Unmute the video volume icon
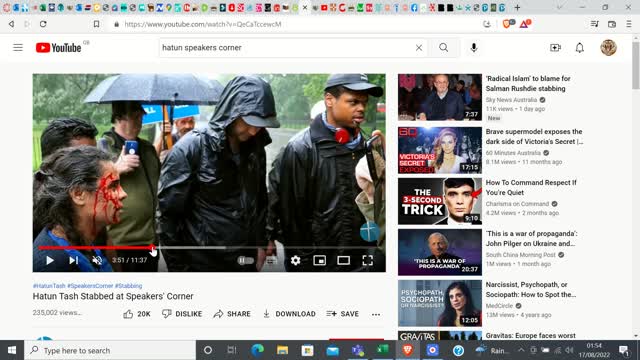The height and width of the screenshot is (360, 640). 97,260
